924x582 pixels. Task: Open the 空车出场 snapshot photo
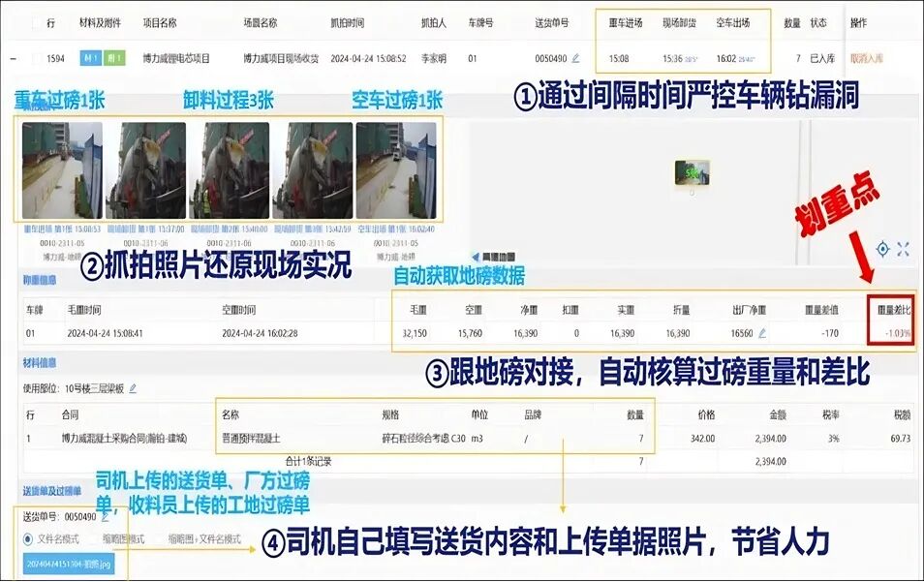396,170
